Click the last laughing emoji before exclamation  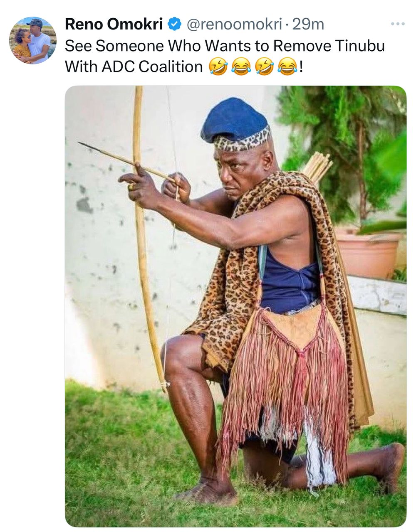tap(288, 66)
